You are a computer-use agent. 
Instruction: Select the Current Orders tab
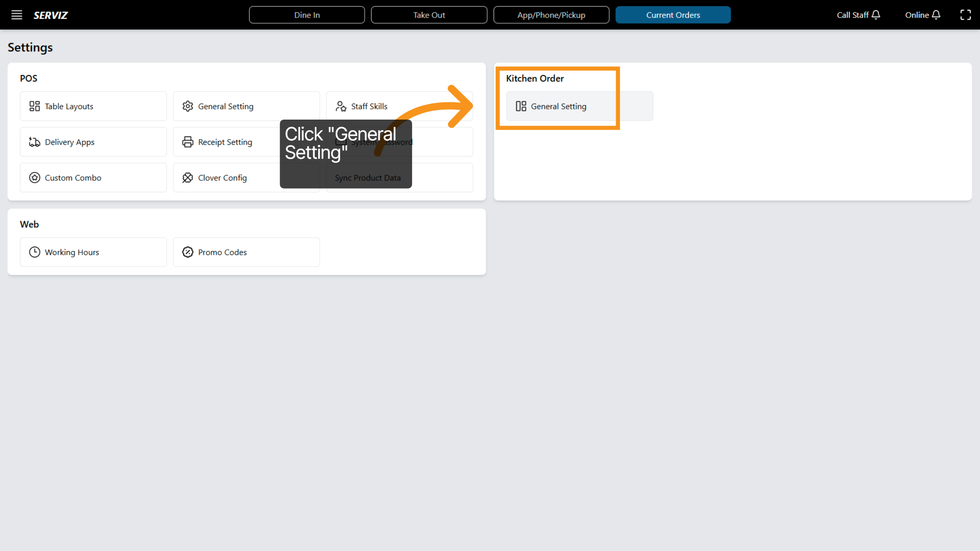pos(673,15)
